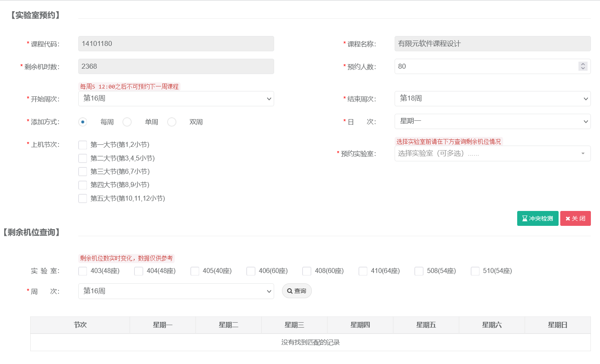Image resolution: width=600 pixels, height=364 pixels.
Task: Click the 查询 search button
Action: (296, 291)
